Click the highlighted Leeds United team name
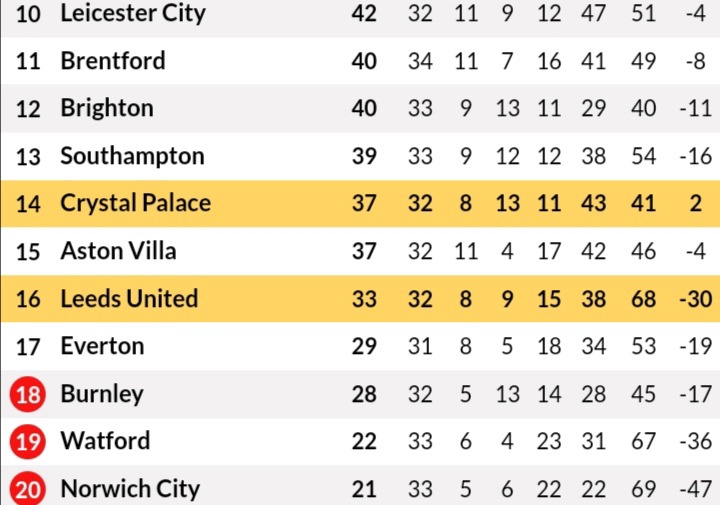The width and height of the screenshot is (720, 505). [x=129, y=298]
